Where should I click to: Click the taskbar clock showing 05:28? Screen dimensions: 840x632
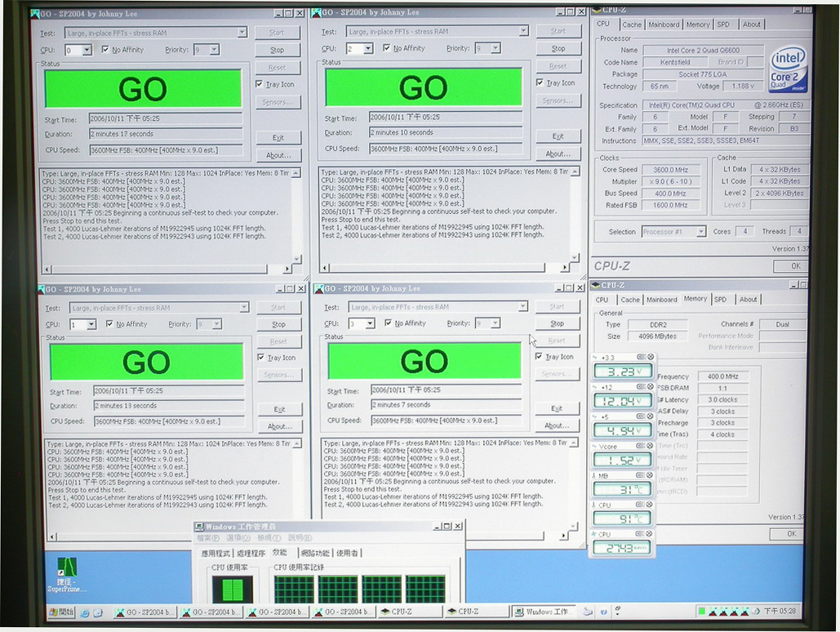point(780,611)
